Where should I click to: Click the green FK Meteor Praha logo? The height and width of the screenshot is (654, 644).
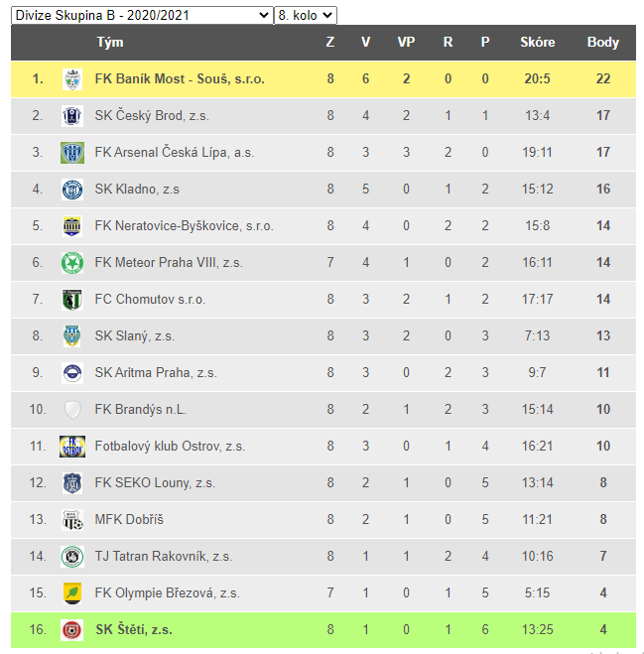[71, 263]
